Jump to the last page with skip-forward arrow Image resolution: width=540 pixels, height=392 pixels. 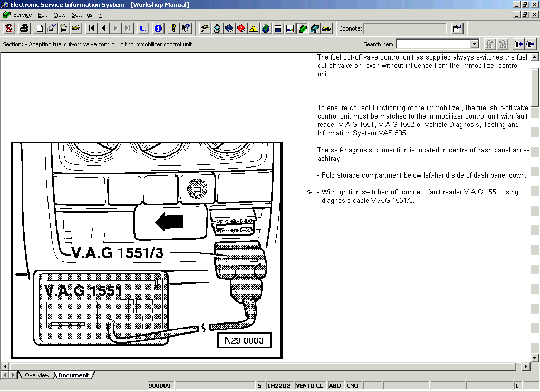(128, 28)
